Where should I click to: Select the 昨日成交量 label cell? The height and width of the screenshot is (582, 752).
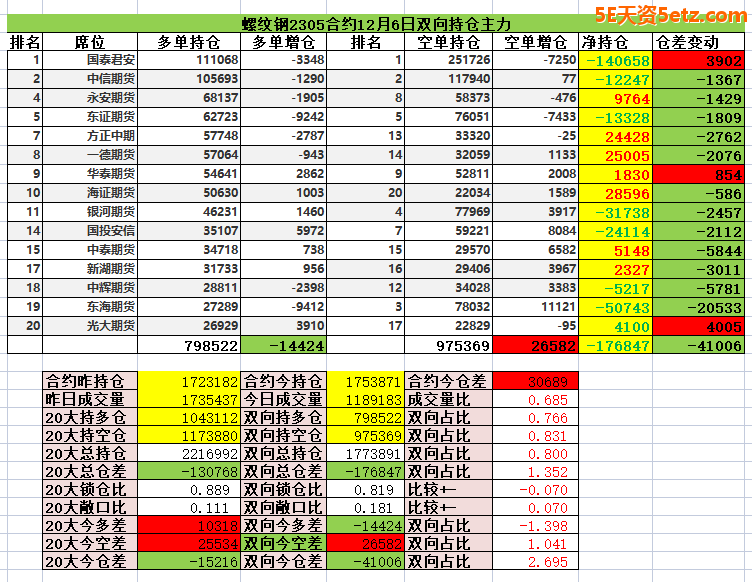click(x=90, y=399)
